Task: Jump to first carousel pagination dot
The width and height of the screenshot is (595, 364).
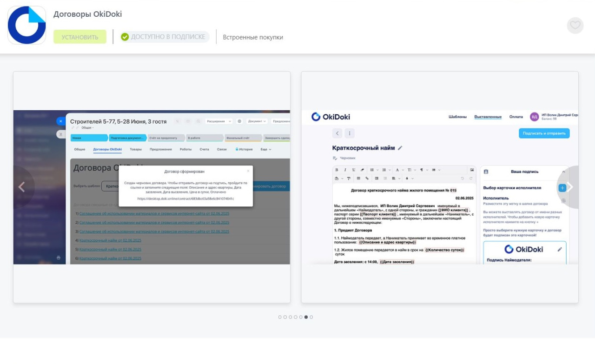Action: click(x=280, y=317)
